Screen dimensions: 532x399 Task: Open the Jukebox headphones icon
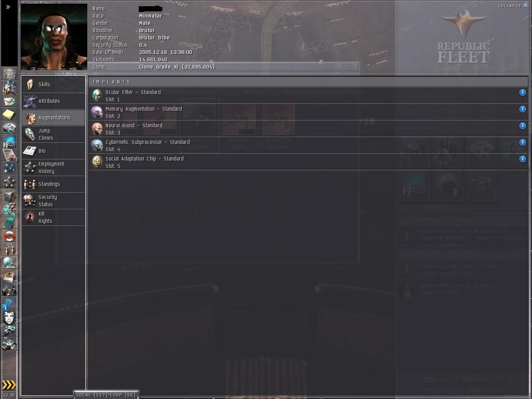[9, 290]
